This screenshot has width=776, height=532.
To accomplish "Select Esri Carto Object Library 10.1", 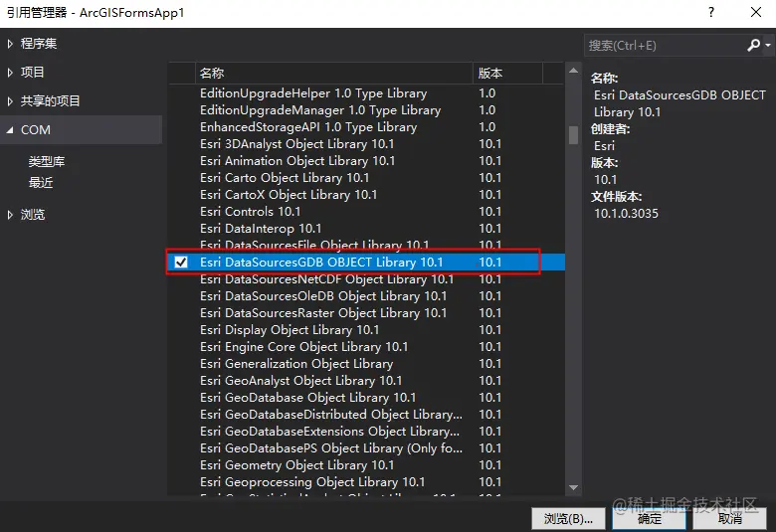I will pos(366,178).
